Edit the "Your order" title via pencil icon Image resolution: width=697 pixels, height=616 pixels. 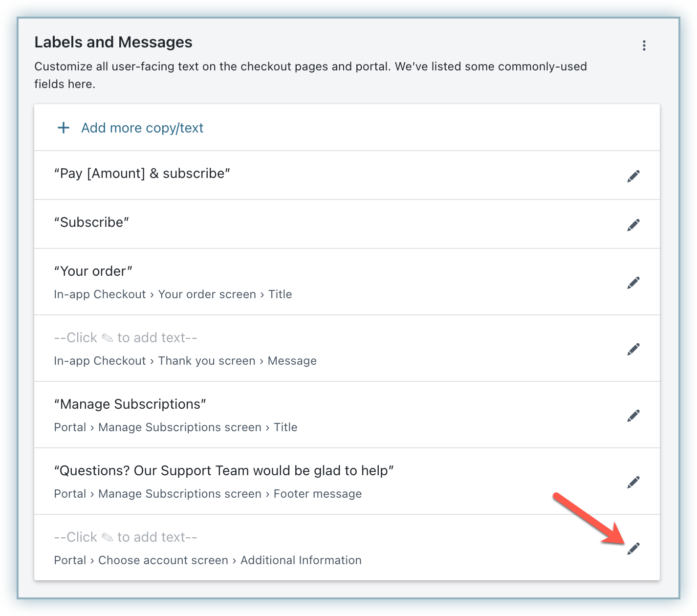[x=633, y=283]
